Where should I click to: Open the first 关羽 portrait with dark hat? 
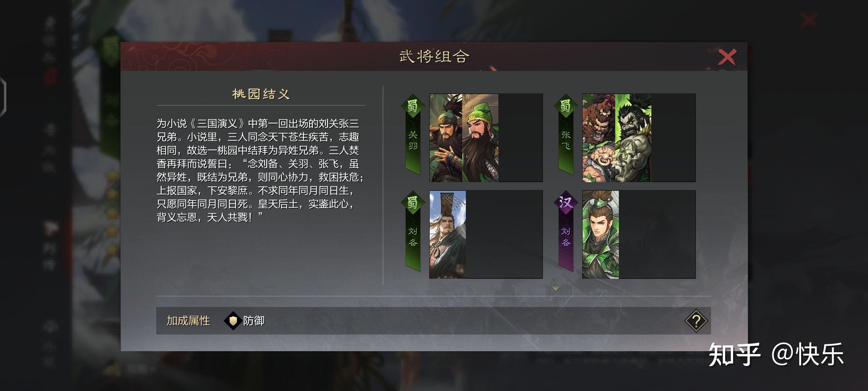coord(446,138)
